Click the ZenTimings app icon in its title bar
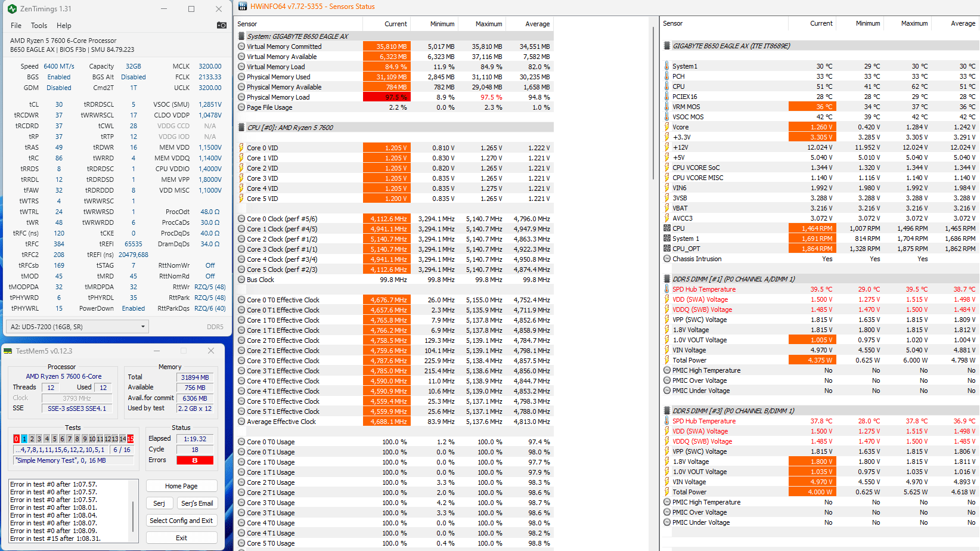The height and width of the screenshot is (551, 980). pos(12,9)
